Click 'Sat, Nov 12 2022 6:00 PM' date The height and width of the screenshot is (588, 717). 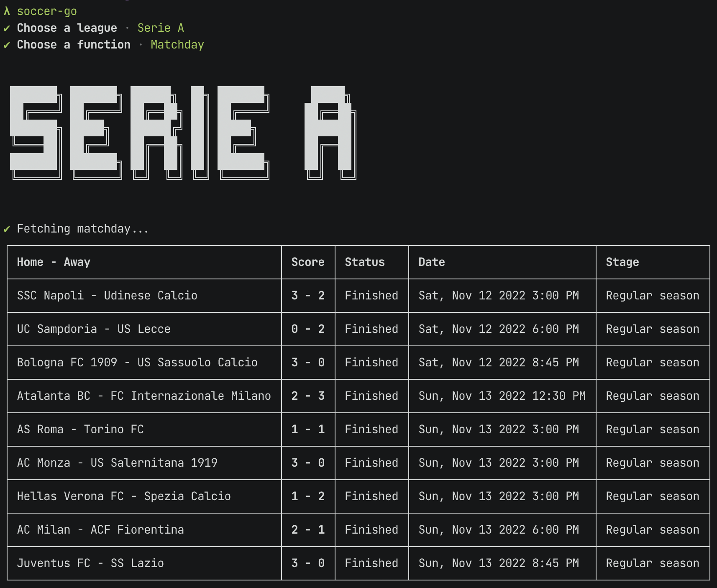click(499, 329)
